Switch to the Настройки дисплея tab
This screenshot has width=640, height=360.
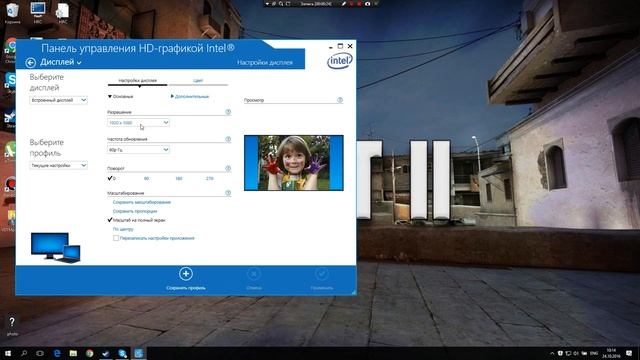138,81
